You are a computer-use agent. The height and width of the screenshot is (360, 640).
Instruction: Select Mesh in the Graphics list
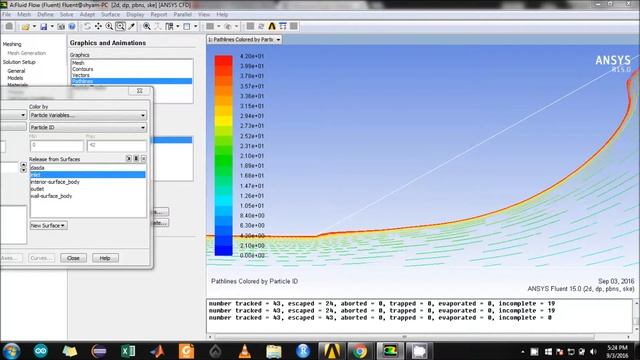[x=131, y=63]
